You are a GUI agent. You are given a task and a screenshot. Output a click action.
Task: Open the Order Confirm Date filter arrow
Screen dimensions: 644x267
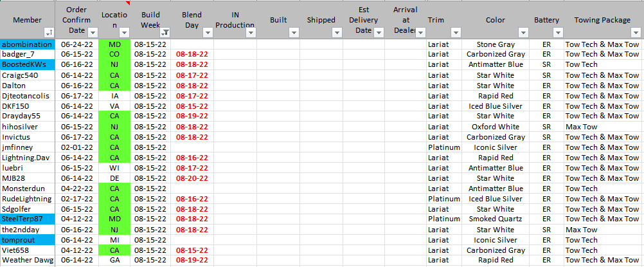(x=92, y=32)
